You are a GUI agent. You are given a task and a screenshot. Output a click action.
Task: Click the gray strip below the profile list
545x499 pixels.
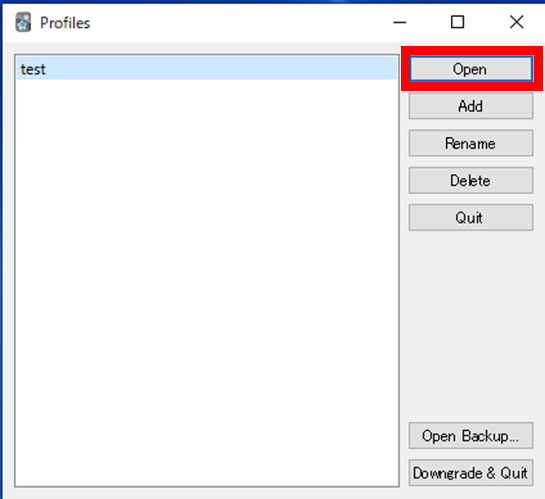(207, 493)
